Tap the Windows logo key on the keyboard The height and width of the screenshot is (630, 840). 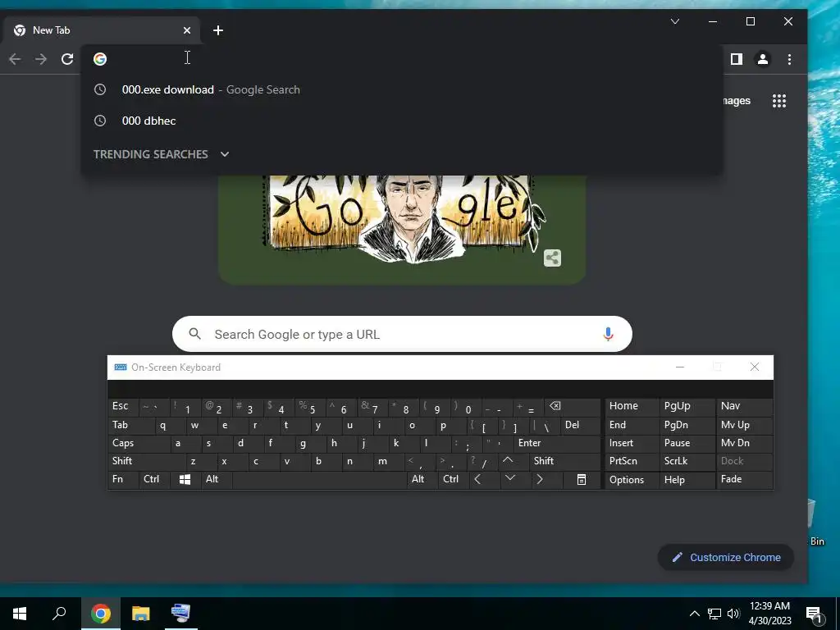185,479
